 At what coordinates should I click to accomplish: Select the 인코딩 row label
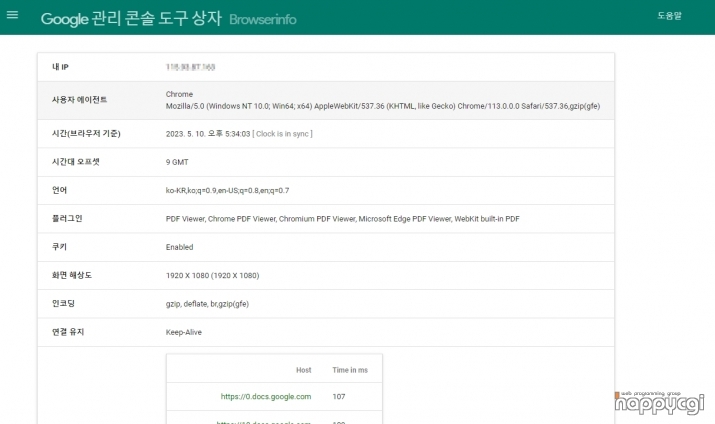pyautogui.click(x=63, y=303)
